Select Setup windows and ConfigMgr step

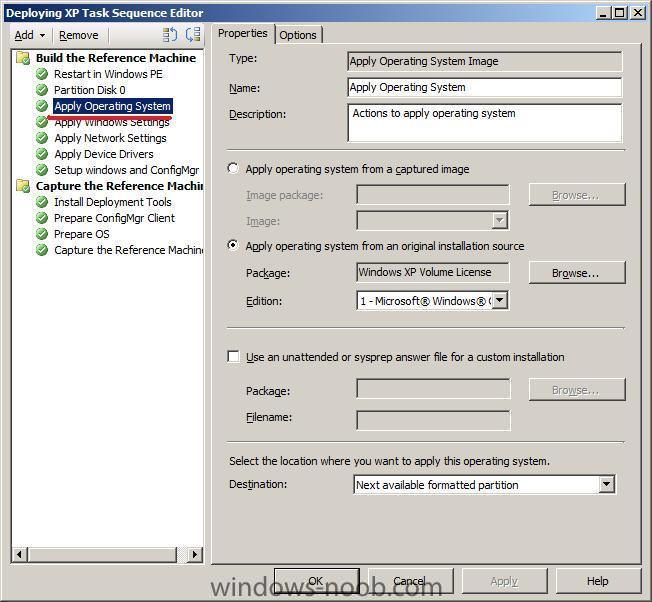[126, 170]
